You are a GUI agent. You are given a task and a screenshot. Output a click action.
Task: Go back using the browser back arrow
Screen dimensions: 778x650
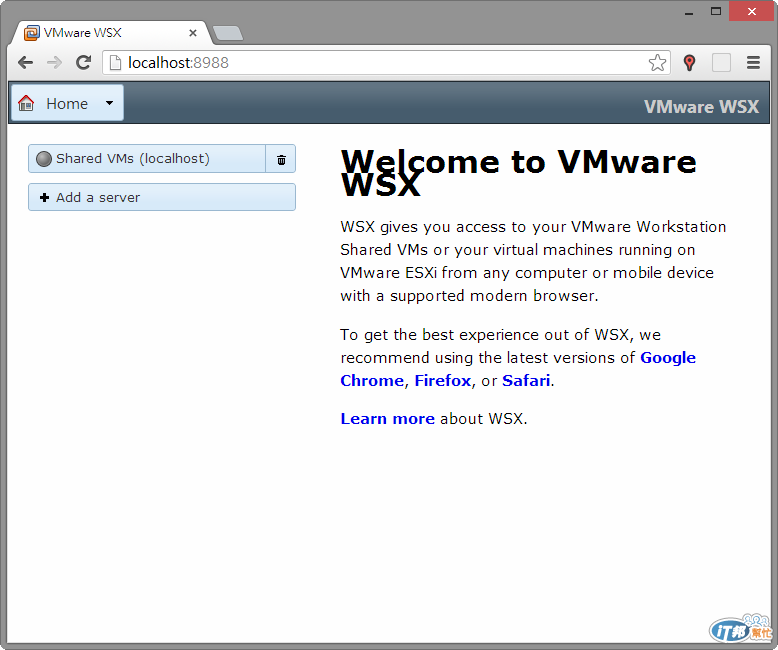coord(25,63)
